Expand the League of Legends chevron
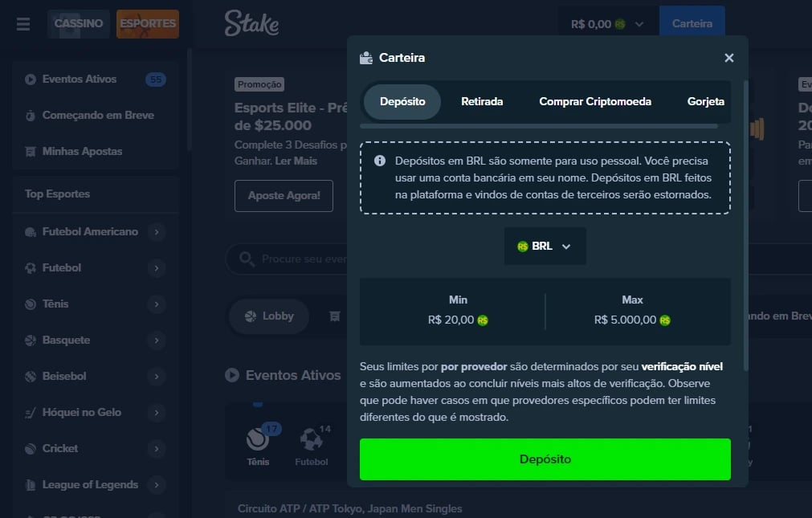812x518 pixels. click(157, 485)
